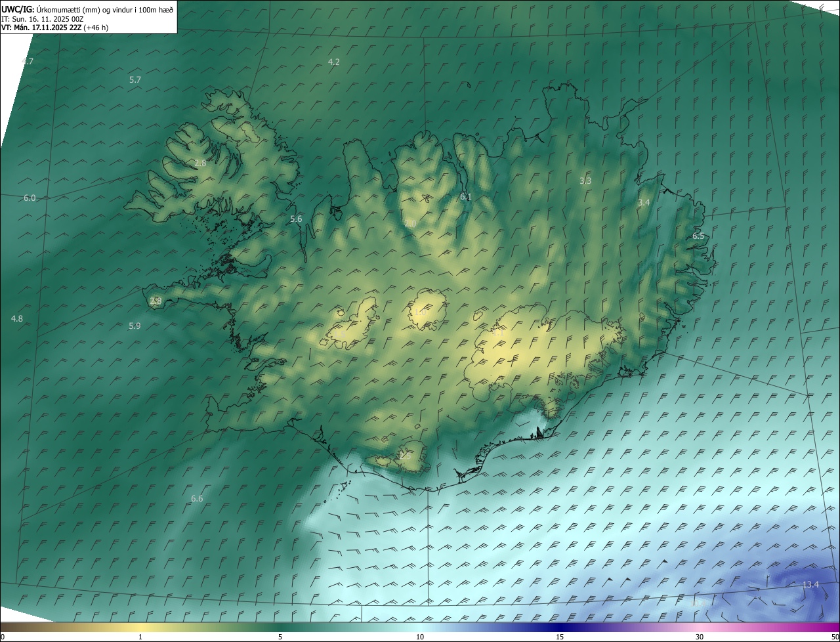Click the "1.5" value on Langjökull glacier
Screen dimensions: 840x642
(340, 333)
